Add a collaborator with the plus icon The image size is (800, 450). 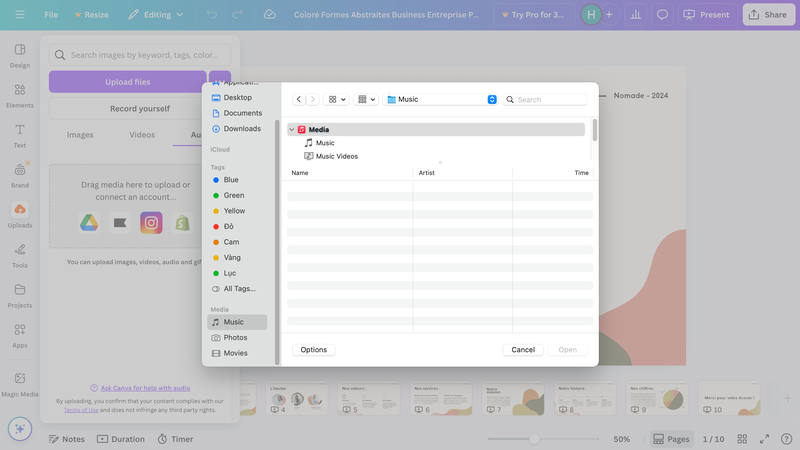609,14
